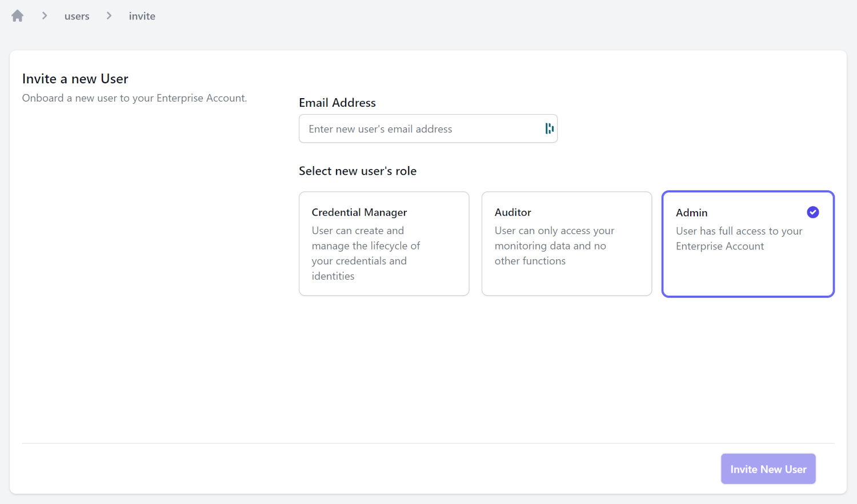Switch to the invite breadcrumb item
Screen dimensions: 857x504
point(142,15)
